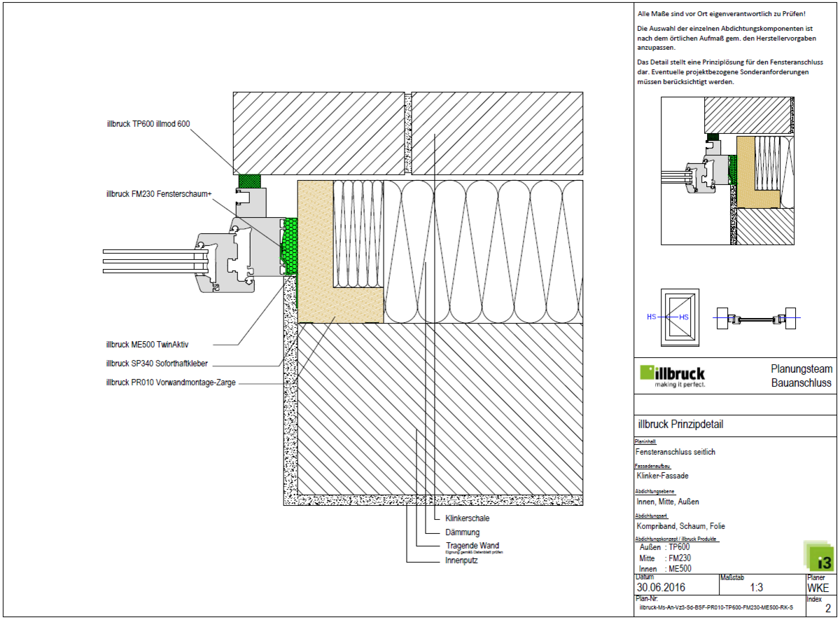The image size is (840, 620).
Task: Click the paragraph starting 'Die Auswahl der einzelnen'
Action: click(x=726, y=38)
